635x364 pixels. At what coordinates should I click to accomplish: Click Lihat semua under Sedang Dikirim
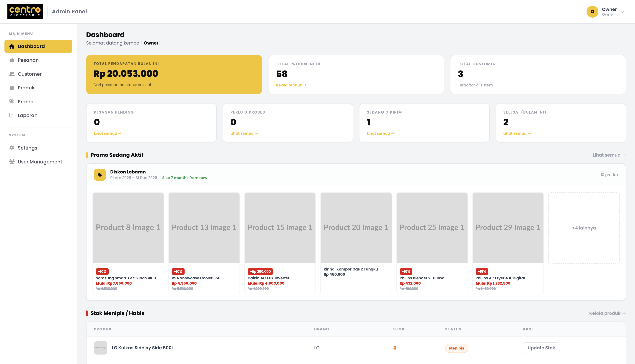[x=381, y=133]
